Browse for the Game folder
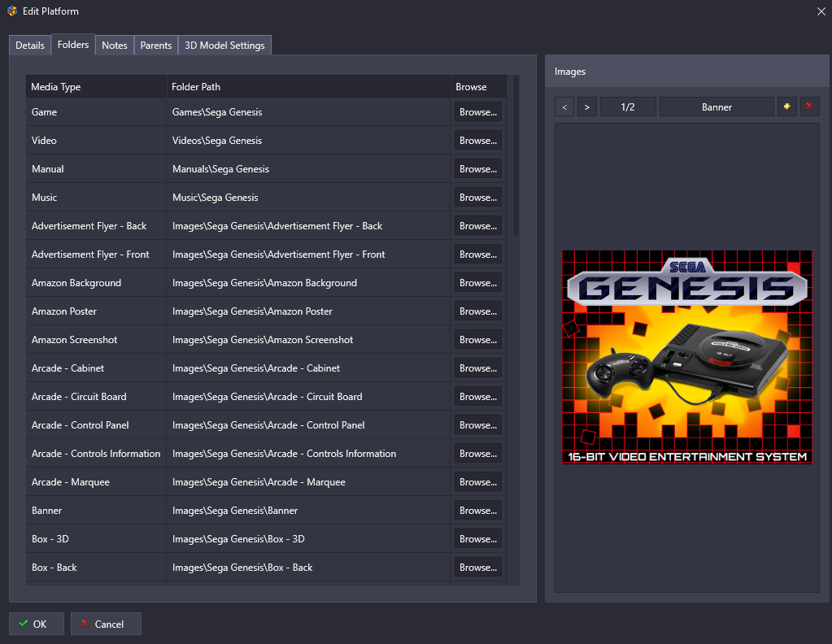The image size is (832, 644). click(478, 112)
